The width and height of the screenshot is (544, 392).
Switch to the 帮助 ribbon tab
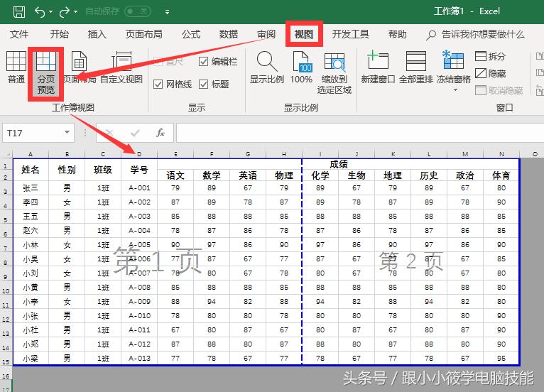point(397,34)
